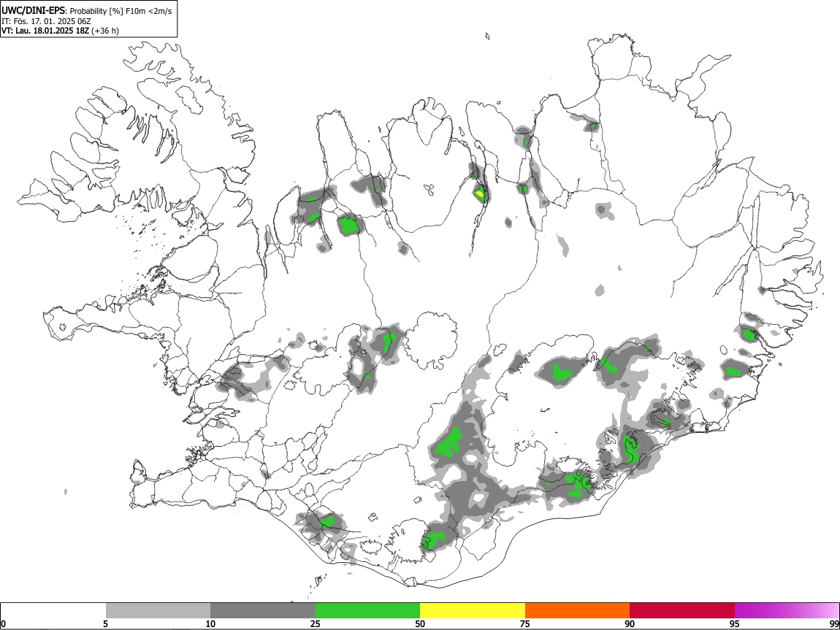Click the legend value '25'
The height and width of the screenshot is (630, 840).
[316, 624]
